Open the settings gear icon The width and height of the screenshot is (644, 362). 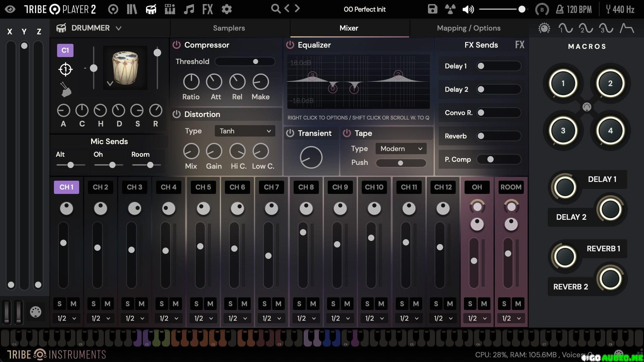(x=226, y=9)
